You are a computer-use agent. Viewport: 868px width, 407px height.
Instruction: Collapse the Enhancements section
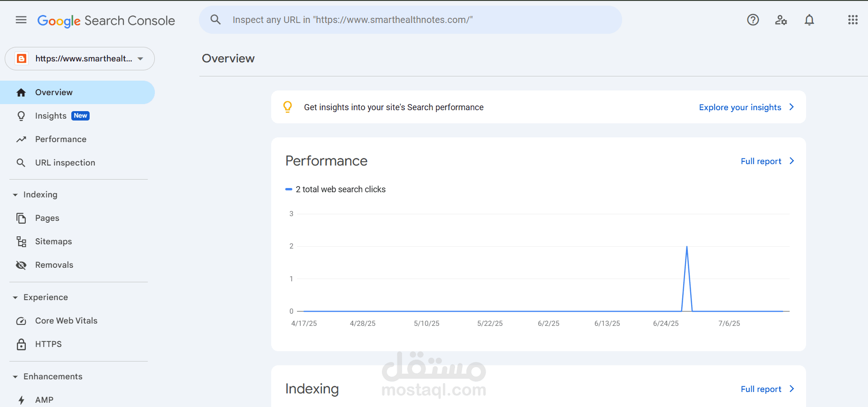15,377
